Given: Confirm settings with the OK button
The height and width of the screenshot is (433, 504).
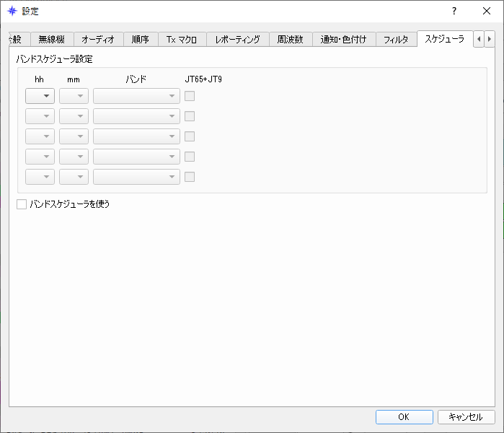Looking at the screenshot, I should point(404,417).
